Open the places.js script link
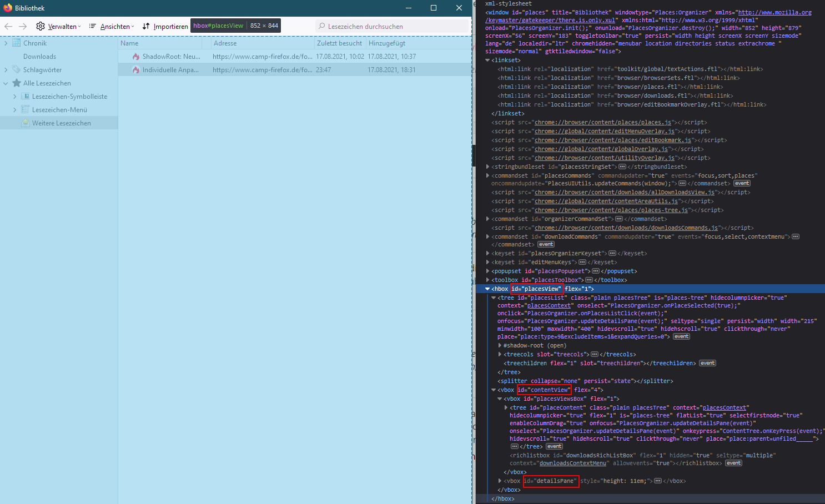 (x=603, y=122)
